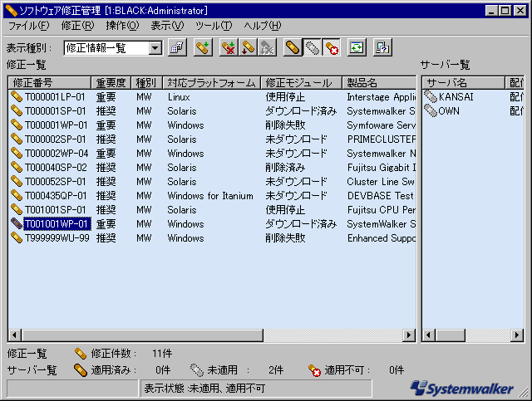Click the bandage icon of row T000001WP-01
Screen dimensions: 532x401
[x=17, y=125]
